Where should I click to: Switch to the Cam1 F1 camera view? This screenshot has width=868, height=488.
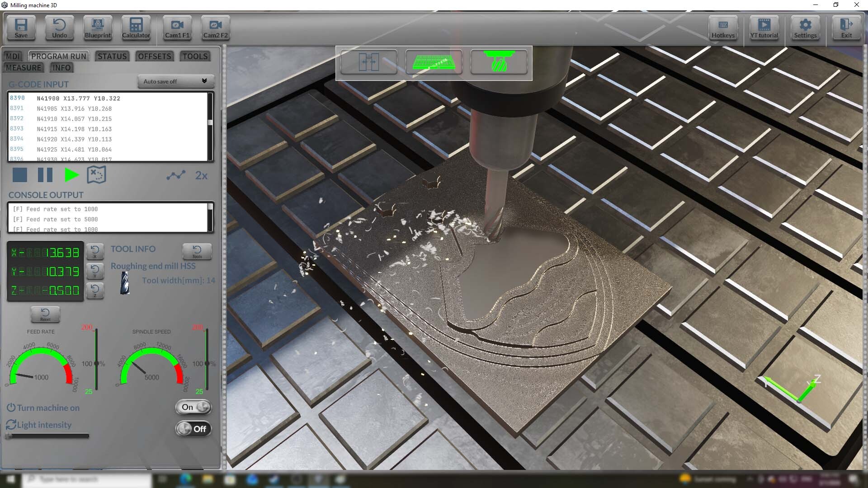177,28
